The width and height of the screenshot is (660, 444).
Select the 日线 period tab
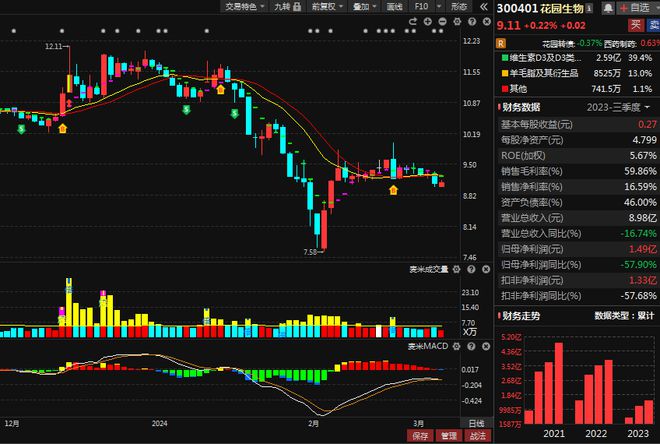[x=476, y=423]
